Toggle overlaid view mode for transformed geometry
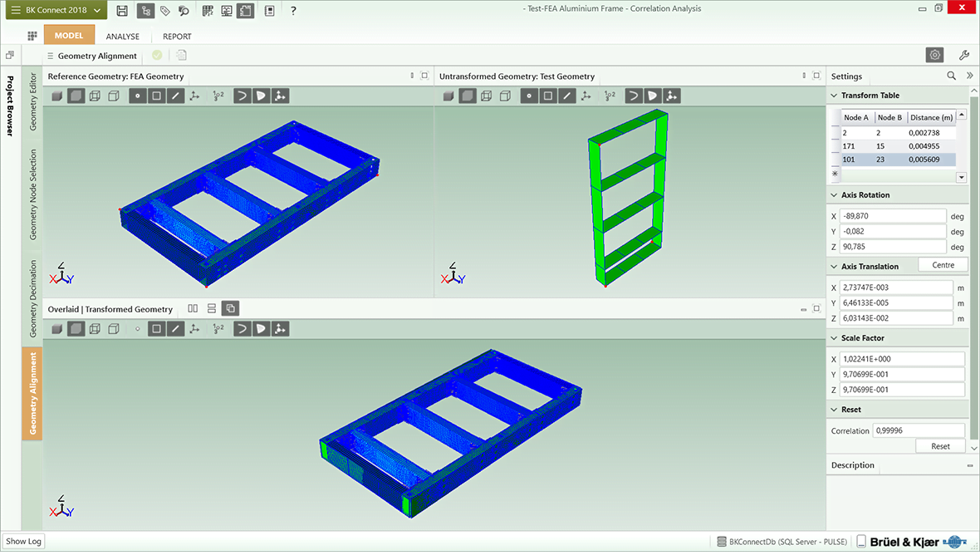980x560 pixels. pos(231,308)
